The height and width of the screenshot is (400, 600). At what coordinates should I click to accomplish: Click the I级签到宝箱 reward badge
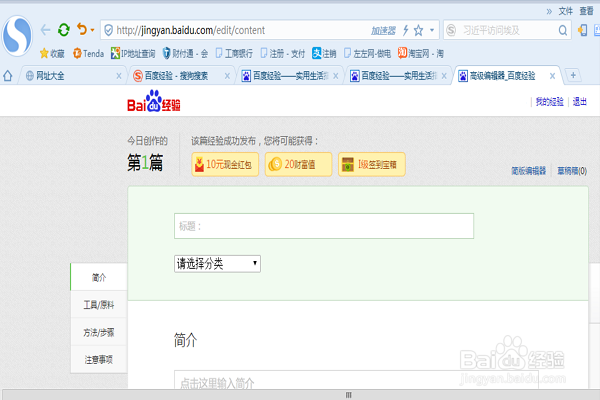click(372, 165)
